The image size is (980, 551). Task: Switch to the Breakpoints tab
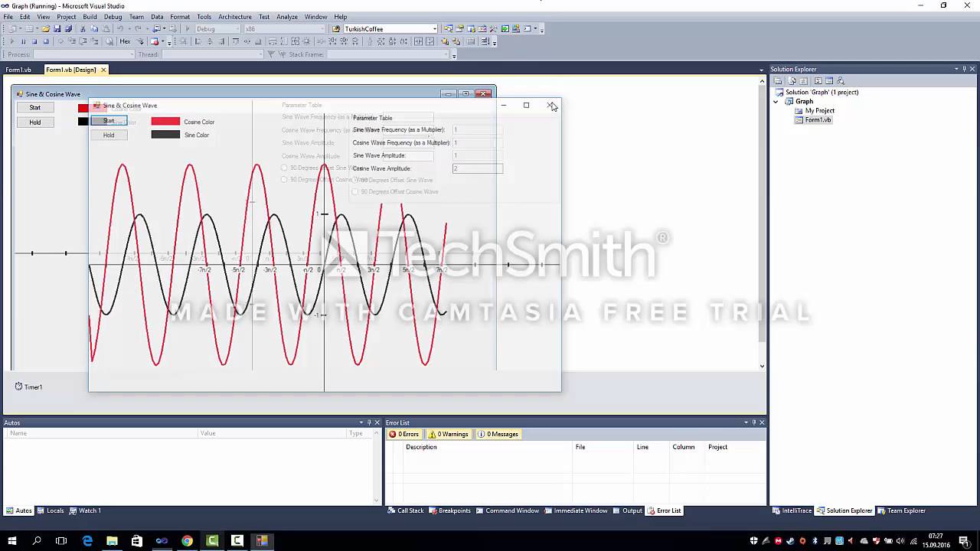point(449,510)
